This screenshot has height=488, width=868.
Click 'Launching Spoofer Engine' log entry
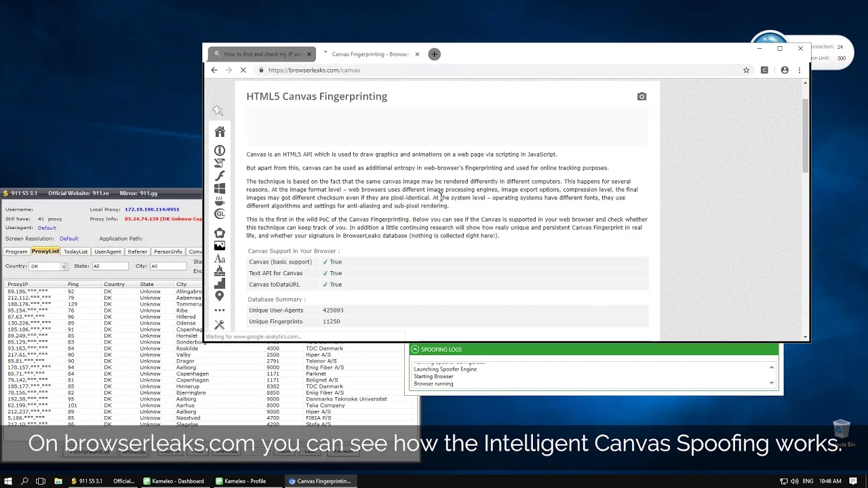[x=446, y=369]
